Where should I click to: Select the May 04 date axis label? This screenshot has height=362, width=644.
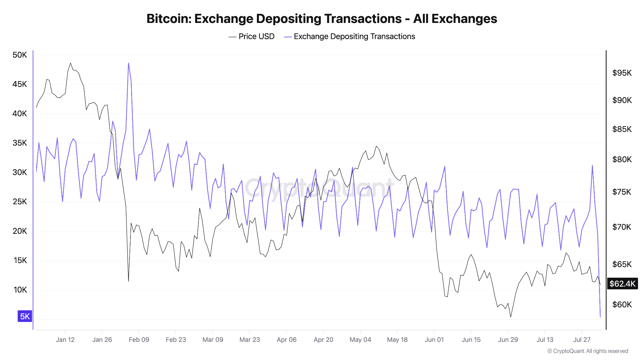pos(360,340)
